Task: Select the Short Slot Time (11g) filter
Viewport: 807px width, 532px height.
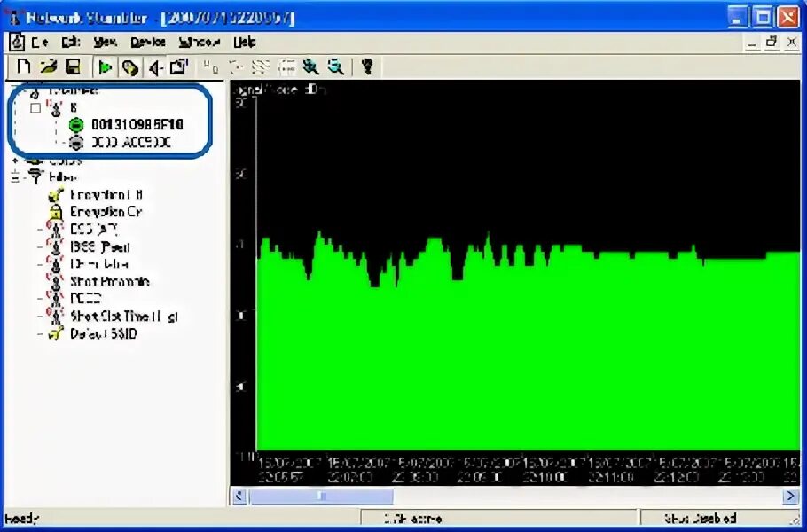Action: (124, 316)
